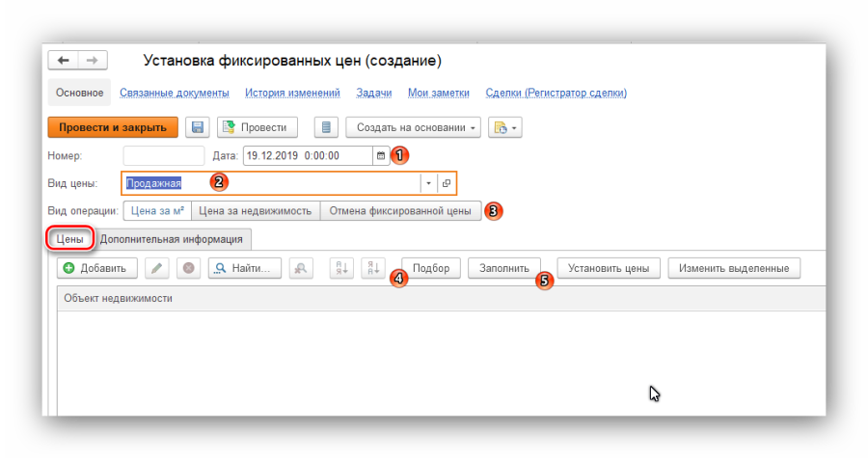Screen dimensions: 868x458
Task: Open the document movements report icon
Action: 326,127
